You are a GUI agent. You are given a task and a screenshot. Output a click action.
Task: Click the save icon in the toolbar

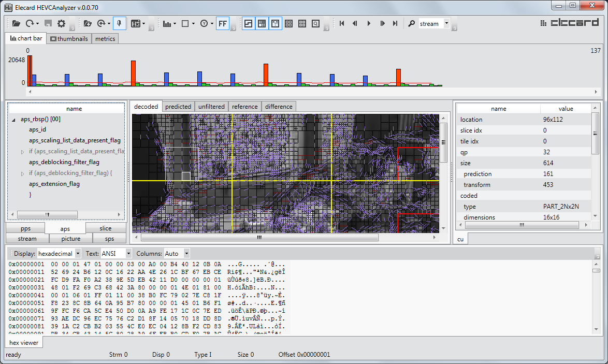click(48, 24)
